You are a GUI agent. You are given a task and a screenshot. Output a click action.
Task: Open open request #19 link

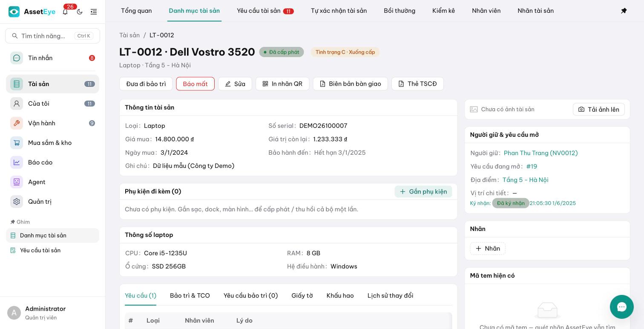(532, 166)
